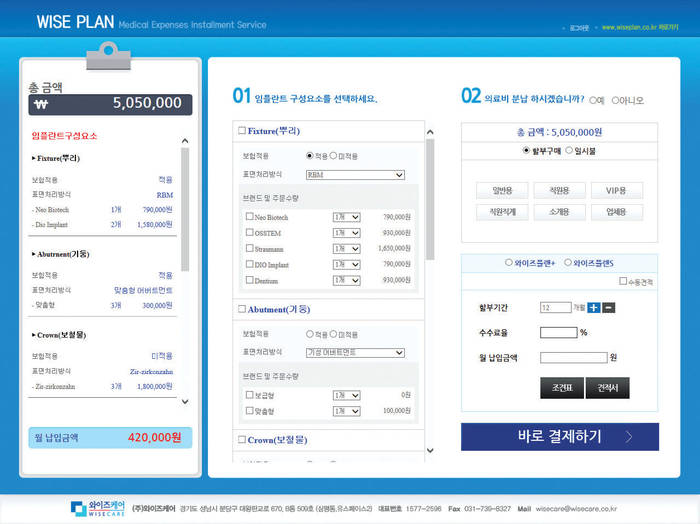Image resolution: width=700 pixels, height=524 pixels.
Task: Open the OSSTEM quantity dropdown
Action: click(346, 232)
